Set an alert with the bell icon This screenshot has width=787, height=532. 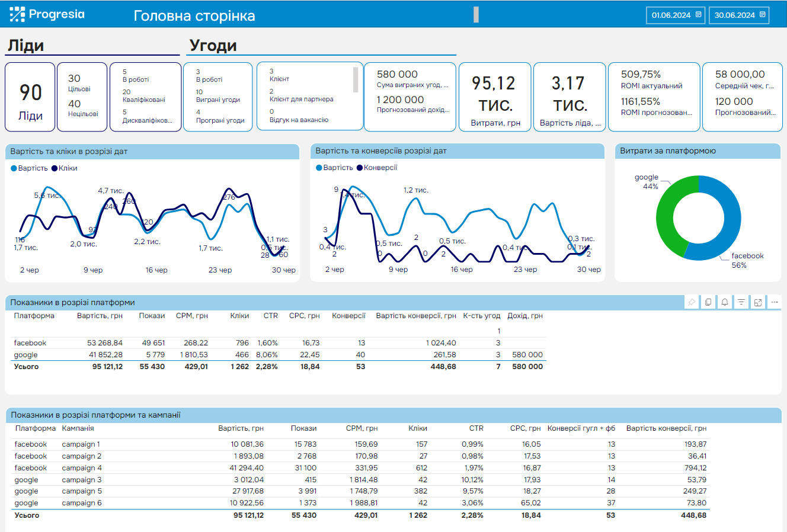(x=725, y=302)
